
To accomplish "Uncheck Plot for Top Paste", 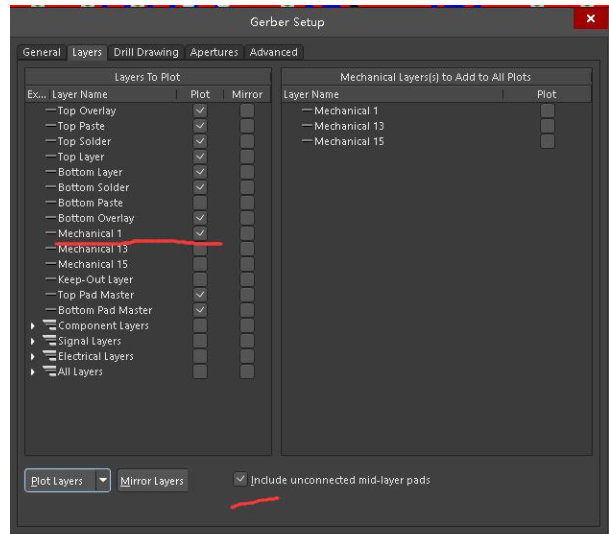I will pos(200,126).
